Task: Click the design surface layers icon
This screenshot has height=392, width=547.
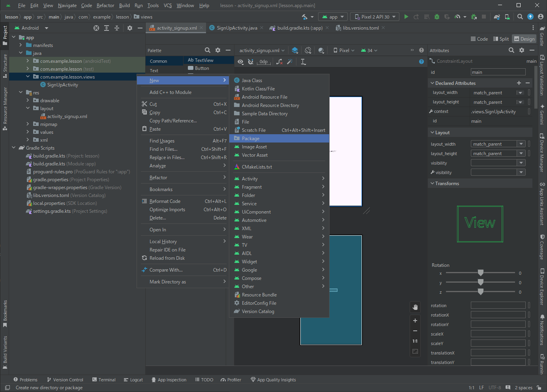Action: [295, 50]
